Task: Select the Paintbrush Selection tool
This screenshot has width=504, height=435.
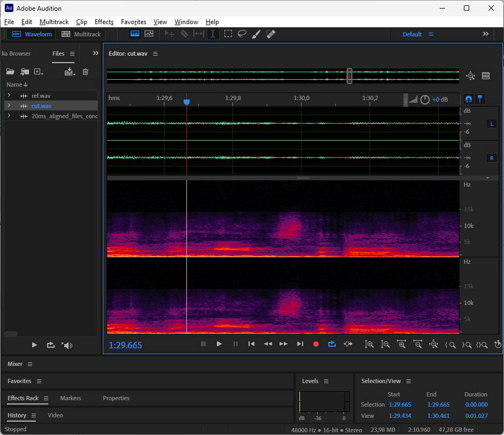Action: coord(256,34)
